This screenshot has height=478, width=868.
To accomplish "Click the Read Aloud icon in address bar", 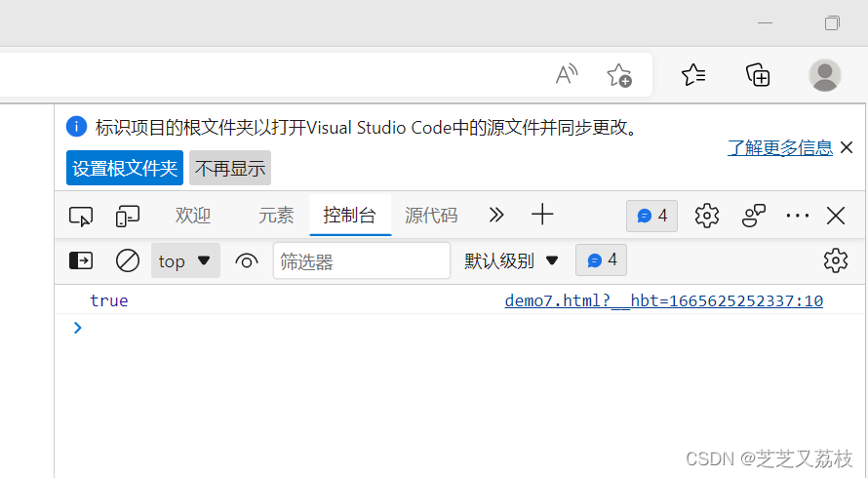I will (567, 74).
